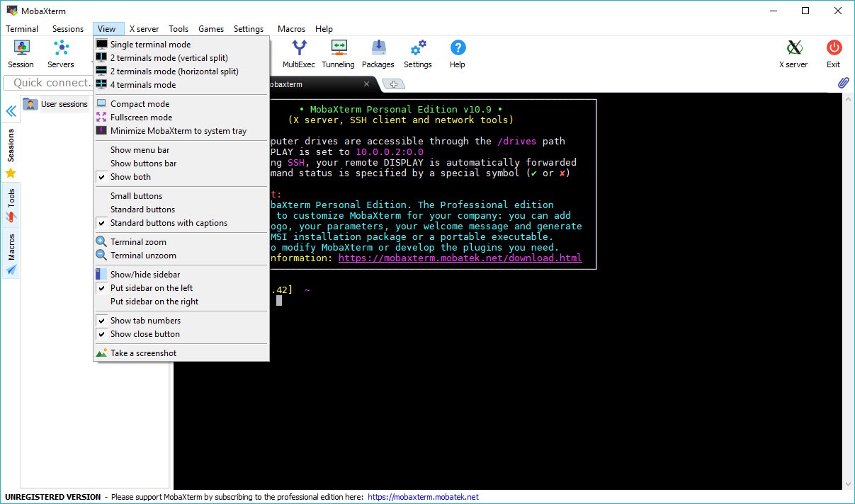Select Put sidebar on the right
Image resolution: width=855 pixels, height=504 pixels.
click(x=154, y=302)
